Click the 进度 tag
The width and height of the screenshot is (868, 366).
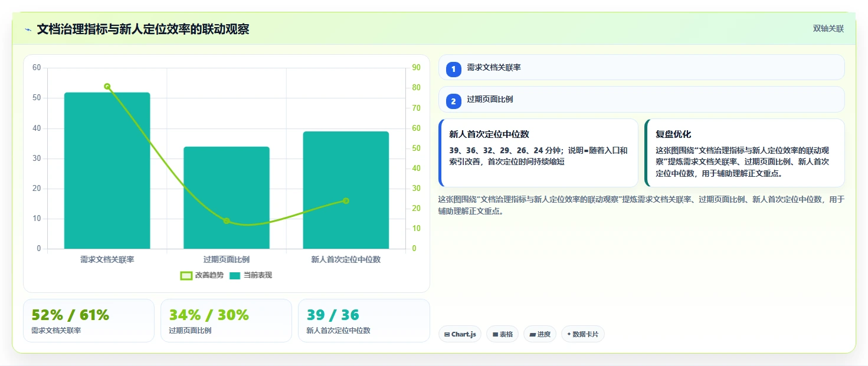(540, 334)
